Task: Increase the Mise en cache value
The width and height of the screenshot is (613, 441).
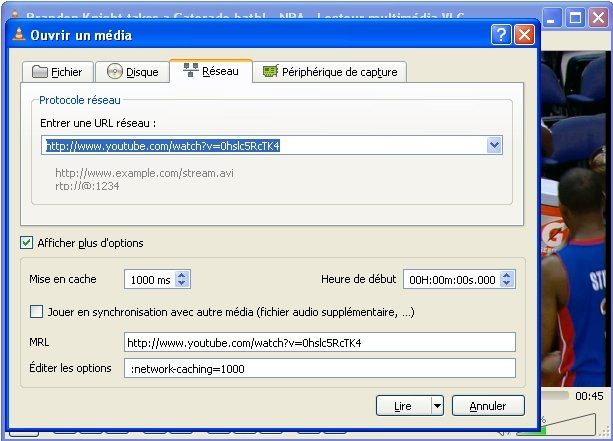Action: (x=182, y=275)
